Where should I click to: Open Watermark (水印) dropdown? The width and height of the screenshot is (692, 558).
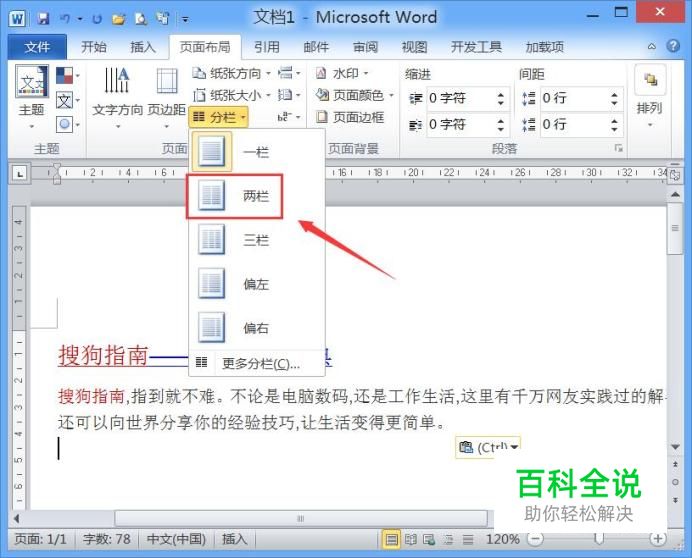coord(342,73)
